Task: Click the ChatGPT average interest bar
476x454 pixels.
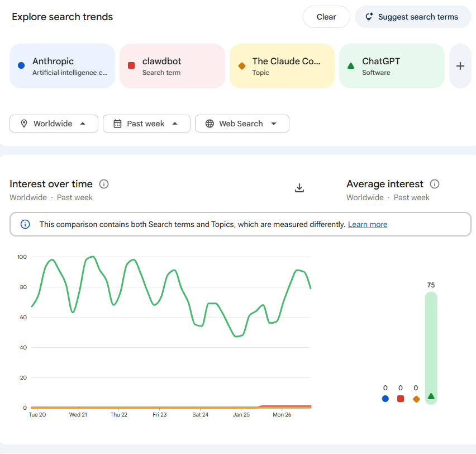Action: (431, 348)
